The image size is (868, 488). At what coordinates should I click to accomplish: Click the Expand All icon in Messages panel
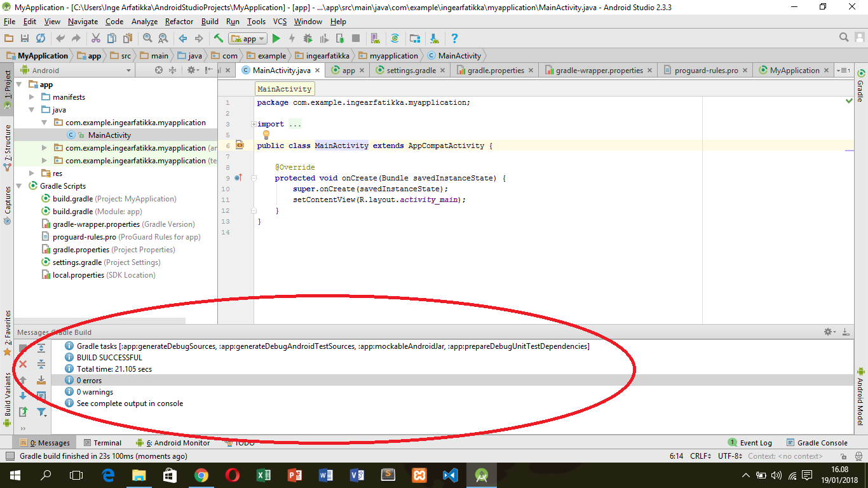(41, 348)
